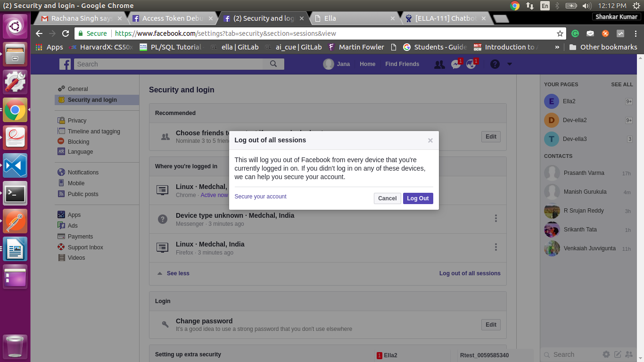Open Other bookmarks folder
This screenshot has width=644, height=362.
click(x=603, y=47)
